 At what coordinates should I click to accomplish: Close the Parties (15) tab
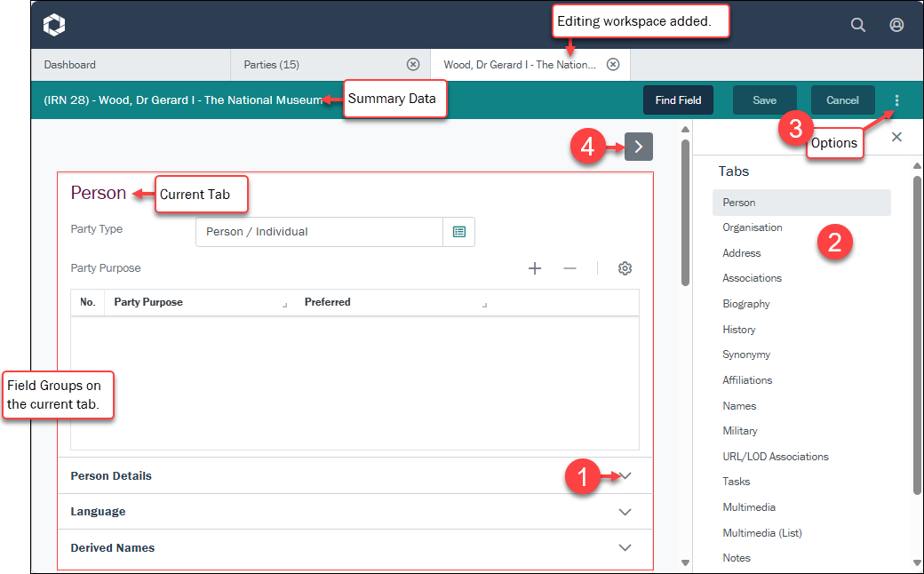(x=412, y=65)
